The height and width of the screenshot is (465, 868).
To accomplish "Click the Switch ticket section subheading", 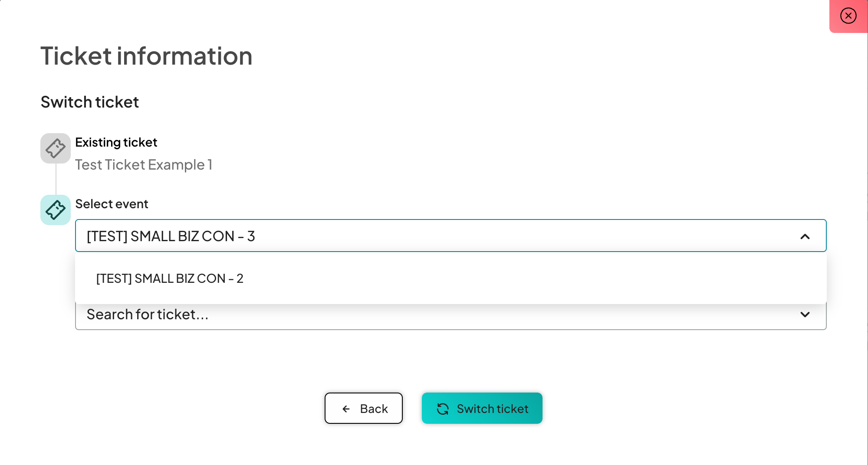I will 90,102.
